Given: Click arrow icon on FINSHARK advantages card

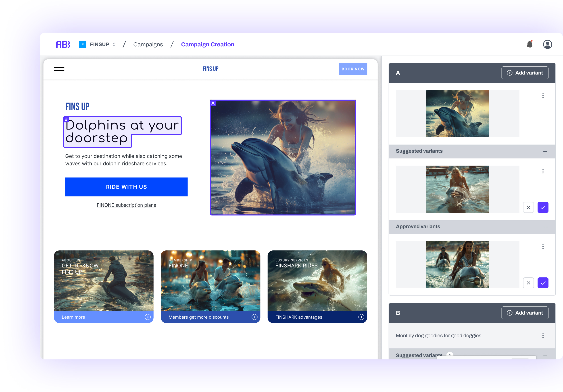Looking at the screenshot, I should click(x=361, y=317).
